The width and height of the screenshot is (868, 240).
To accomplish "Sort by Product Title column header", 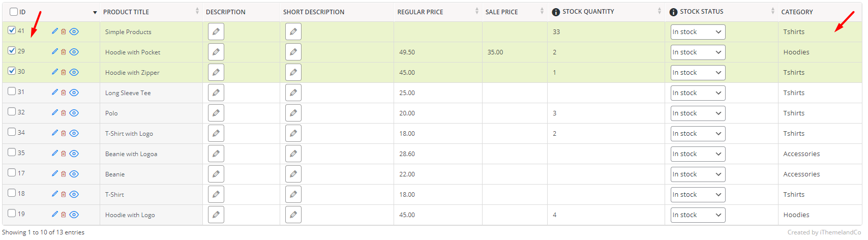I will tap(126, 12).
